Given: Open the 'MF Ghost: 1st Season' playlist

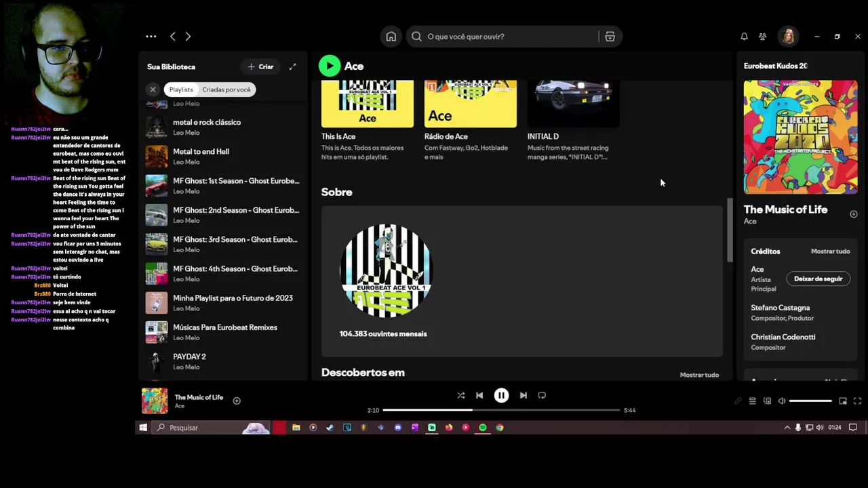Looking at the screenshot, I should pos(222,186).
